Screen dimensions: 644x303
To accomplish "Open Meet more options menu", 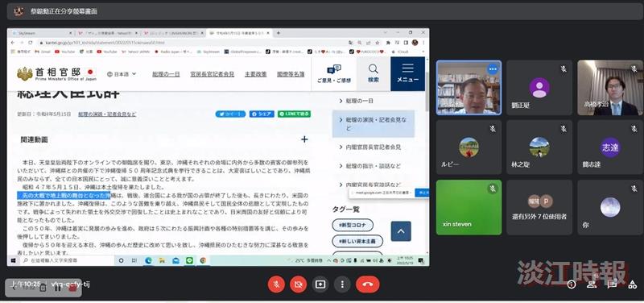I will pyautogui.click(x=341, y=284).
